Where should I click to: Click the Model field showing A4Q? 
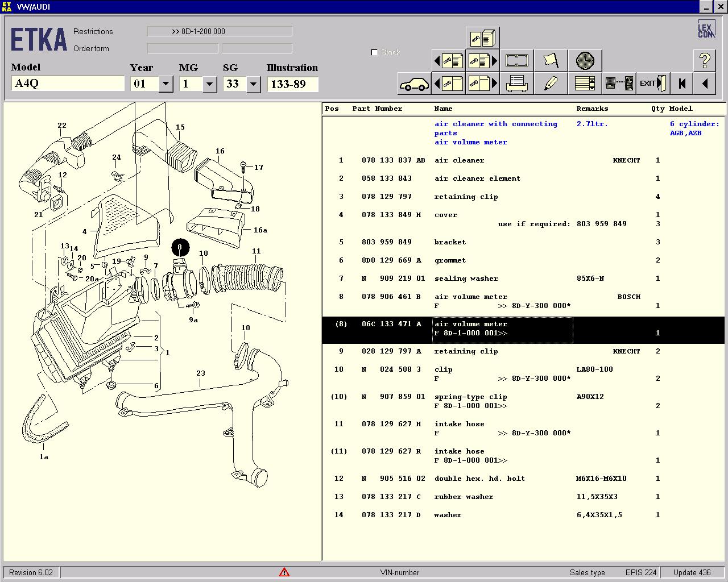68,84
